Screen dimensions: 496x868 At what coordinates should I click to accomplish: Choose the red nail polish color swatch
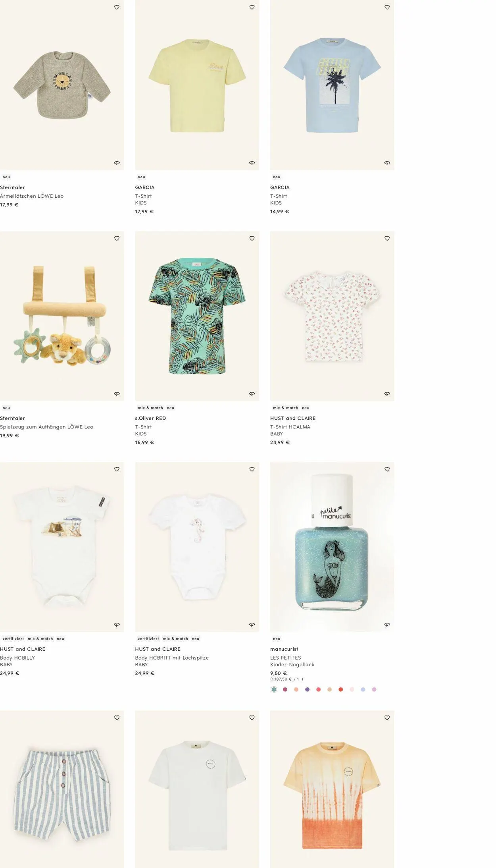click(340, 689)
